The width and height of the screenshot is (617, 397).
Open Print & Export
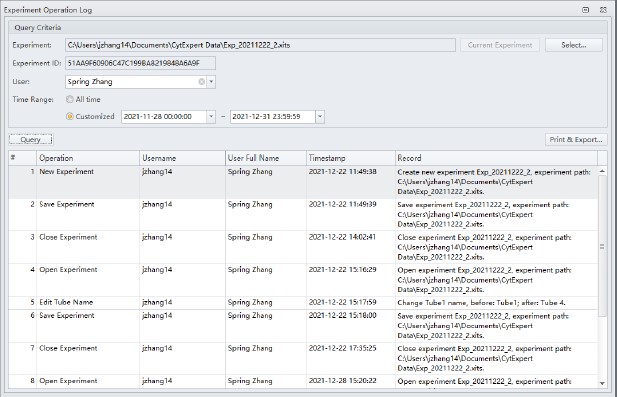click(576, 139)
